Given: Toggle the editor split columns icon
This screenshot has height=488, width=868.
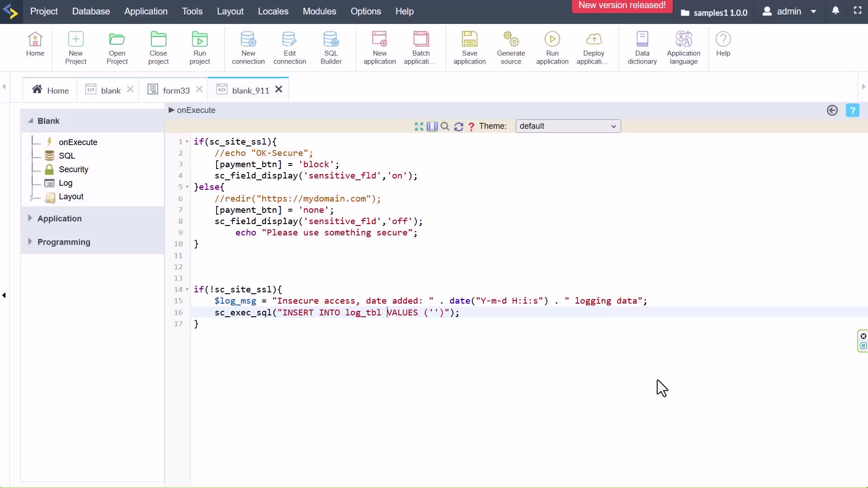Looking at the screenshot, I should (x=432, y=127).
